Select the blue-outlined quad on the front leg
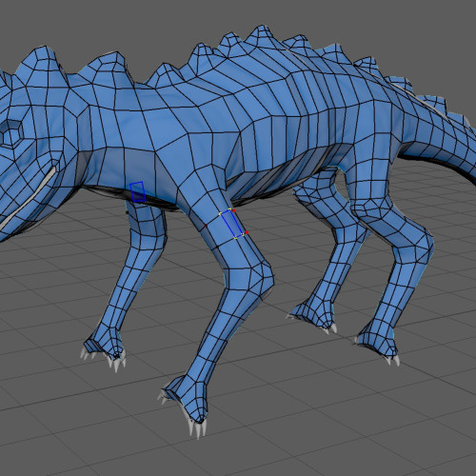Image resolution: width=476 pixels, height=476 pixels. pos(232,224)
